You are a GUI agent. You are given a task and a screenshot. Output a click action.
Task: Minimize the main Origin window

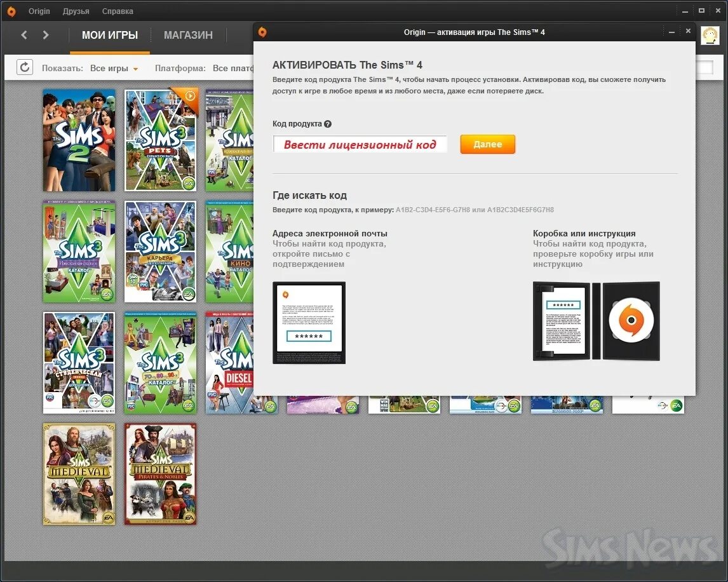[685, 11]
